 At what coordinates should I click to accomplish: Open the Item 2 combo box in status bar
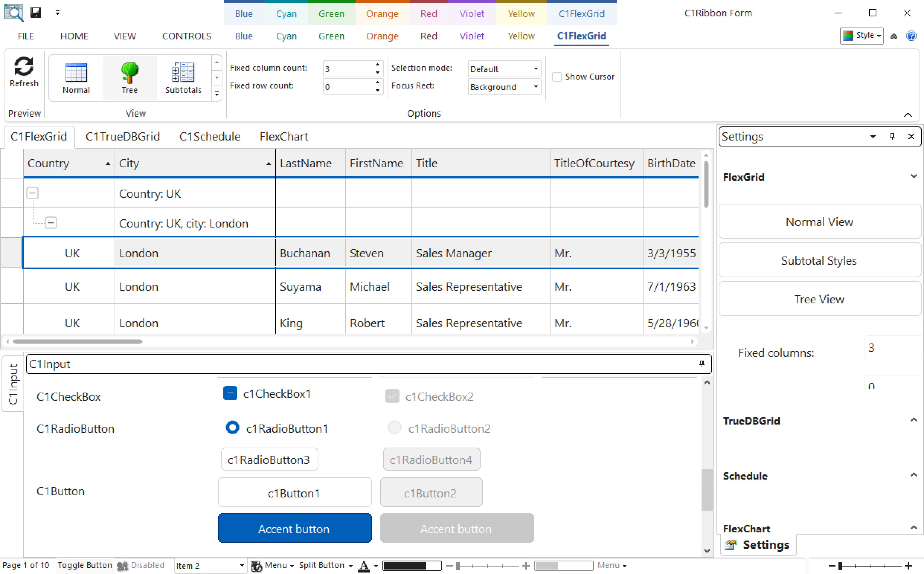[241, 566]
